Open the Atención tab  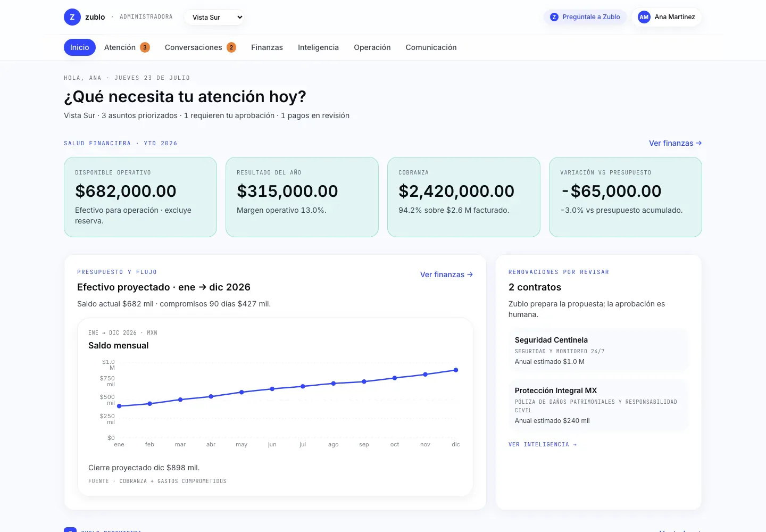tap(127, 47)
